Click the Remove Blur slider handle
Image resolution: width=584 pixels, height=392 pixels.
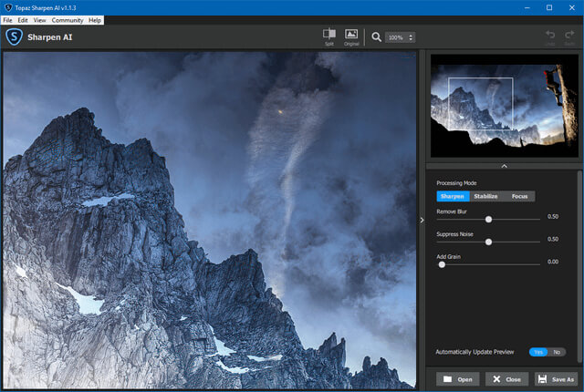click(489, 219)
